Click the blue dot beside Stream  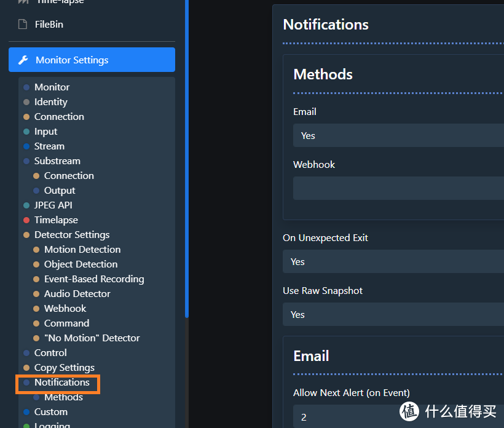26,146
